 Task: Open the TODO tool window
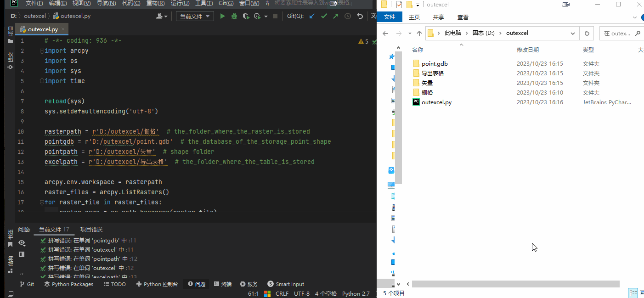pos(114,284)
